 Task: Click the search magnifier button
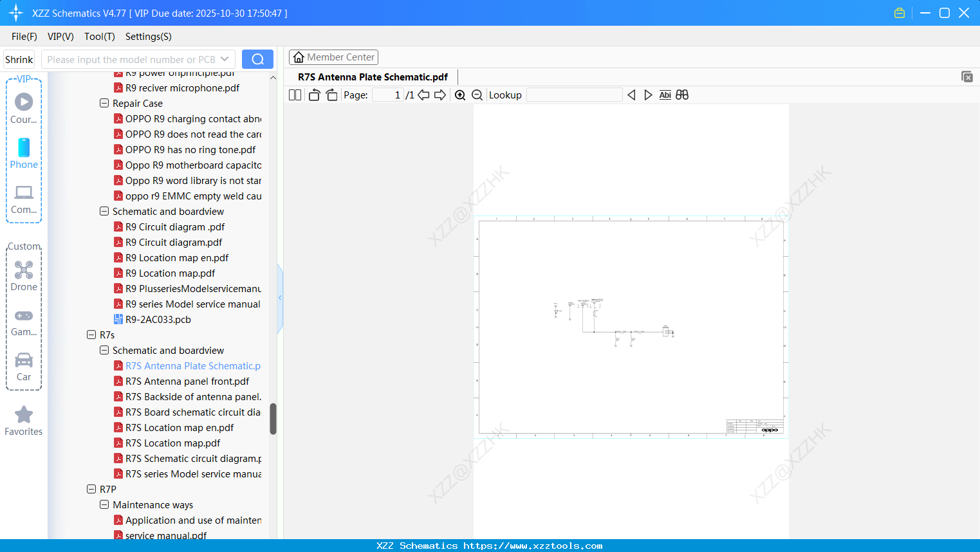(x=257, y=59)
